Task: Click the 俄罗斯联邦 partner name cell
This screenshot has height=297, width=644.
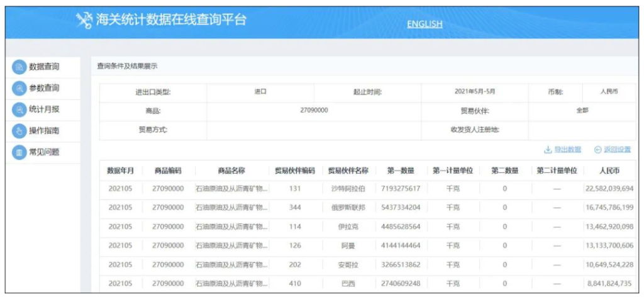Action: [x=348, y=208]
